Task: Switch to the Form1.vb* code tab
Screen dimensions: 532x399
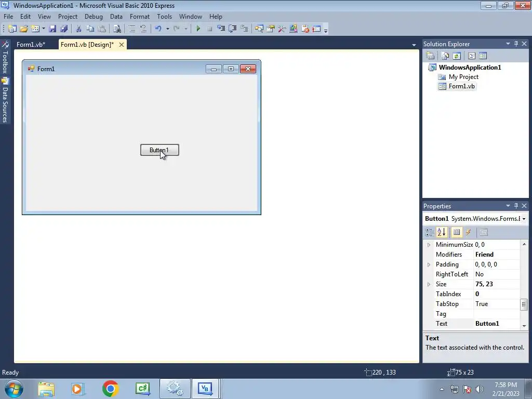Action: point(31,45)
